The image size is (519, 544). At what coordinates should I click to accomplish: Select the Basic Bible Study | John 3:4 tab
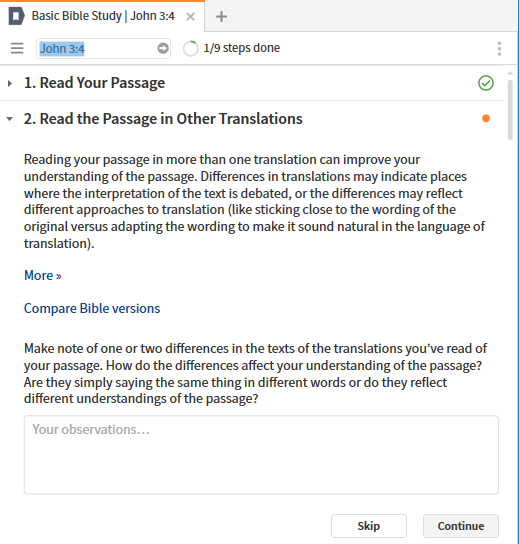pyautogui.click(x=103, y=16)
